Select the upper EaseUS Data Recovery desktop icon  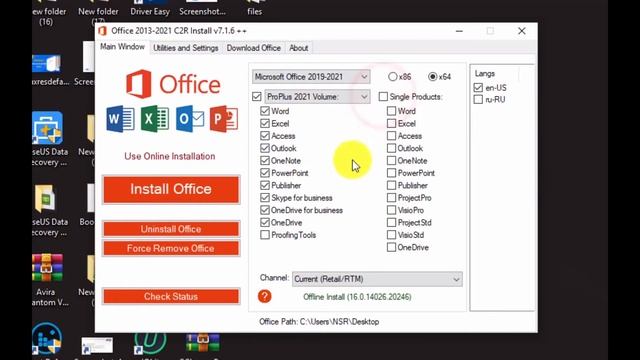[48, 139]
